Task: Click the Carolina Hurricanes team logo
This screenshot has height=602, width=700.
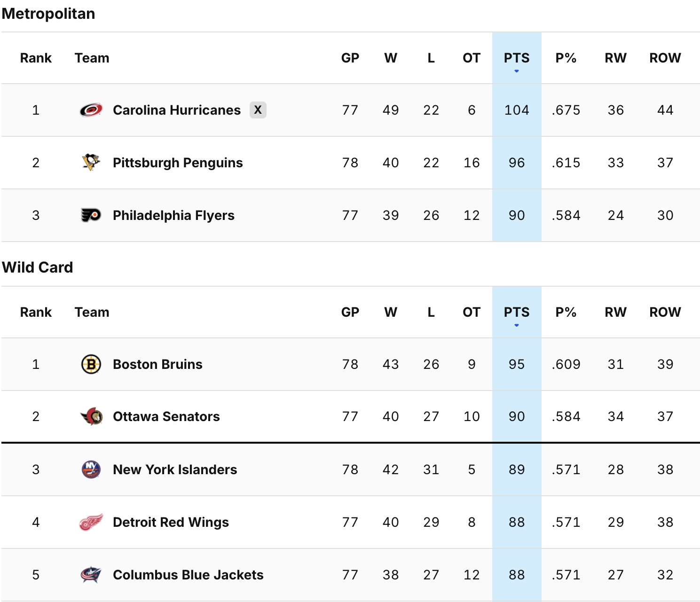Action: (91, 110)
